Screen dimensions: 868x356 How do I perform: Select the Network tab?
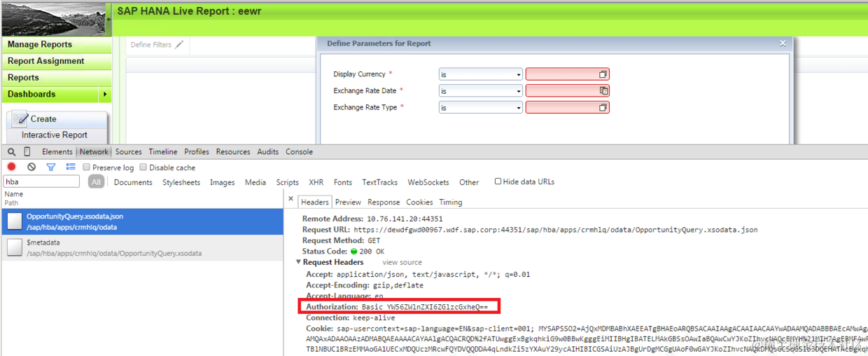coord(94,152)
